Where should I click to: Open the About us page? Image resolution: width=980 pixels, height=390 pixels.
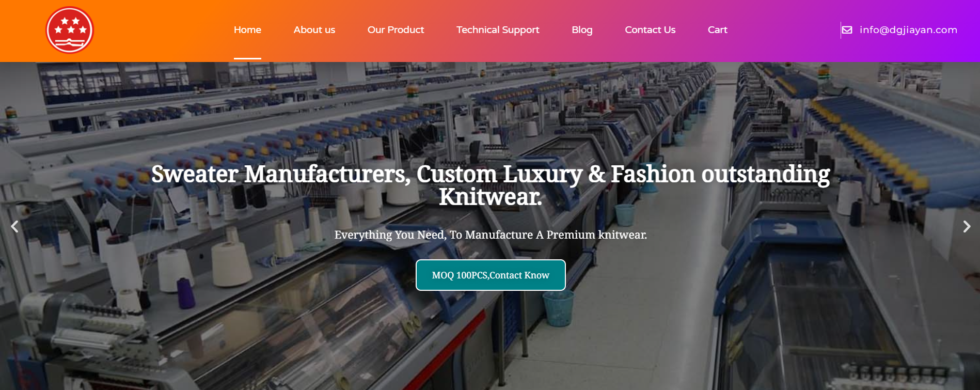pyautogui.click(x=314, y=30)
